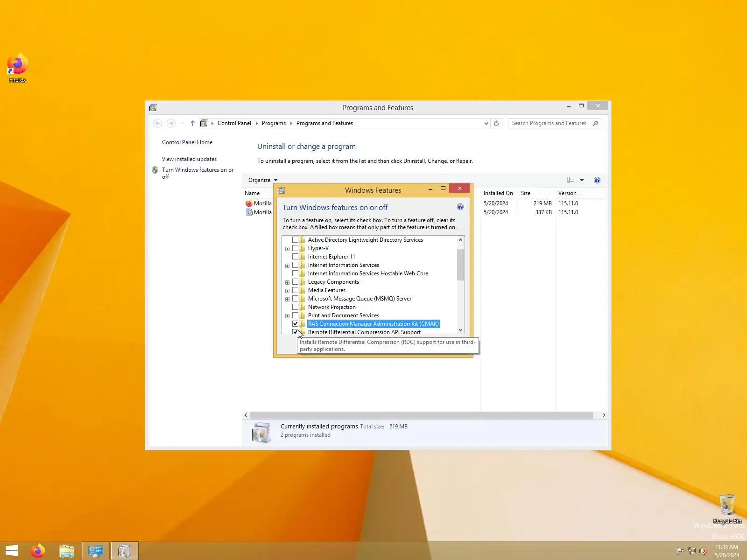Enable the Internet Information Services checkbox
The width and height of the screenshot is (747, 560).
click(x=295, y=265)
